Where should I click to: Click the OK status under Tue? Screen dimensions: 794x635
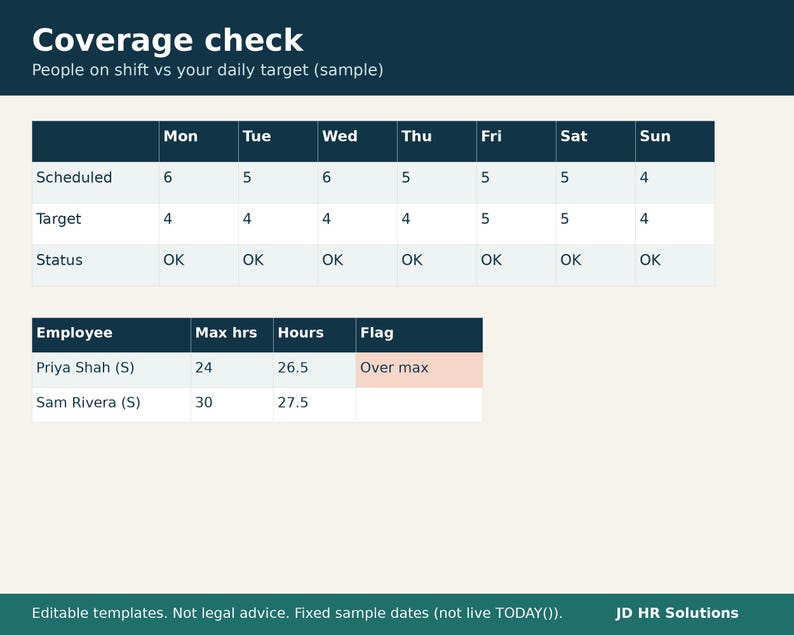[x=278, y=265]
